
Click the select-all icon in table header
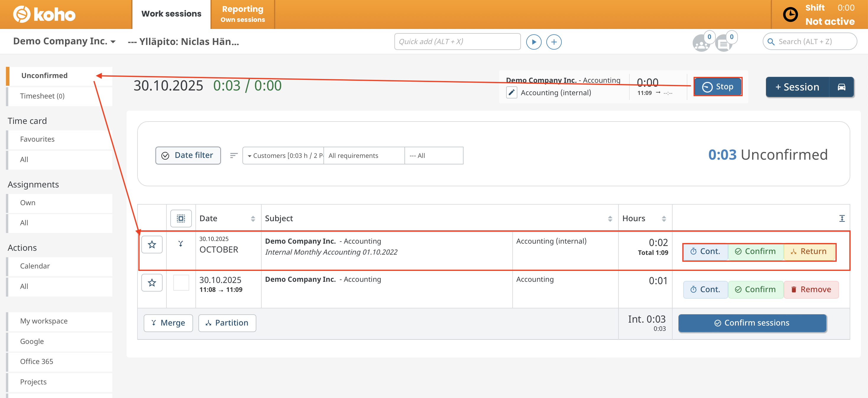181,219
